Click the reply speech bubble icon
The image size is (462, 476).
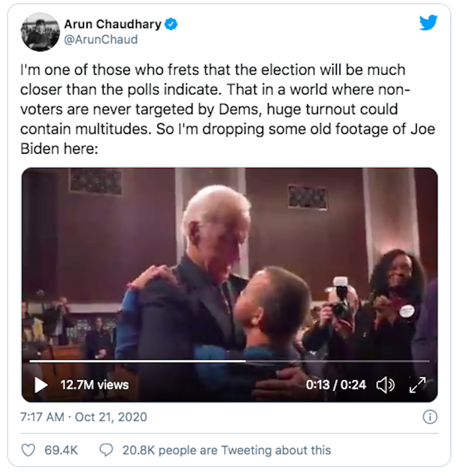[x=106, y=450]
